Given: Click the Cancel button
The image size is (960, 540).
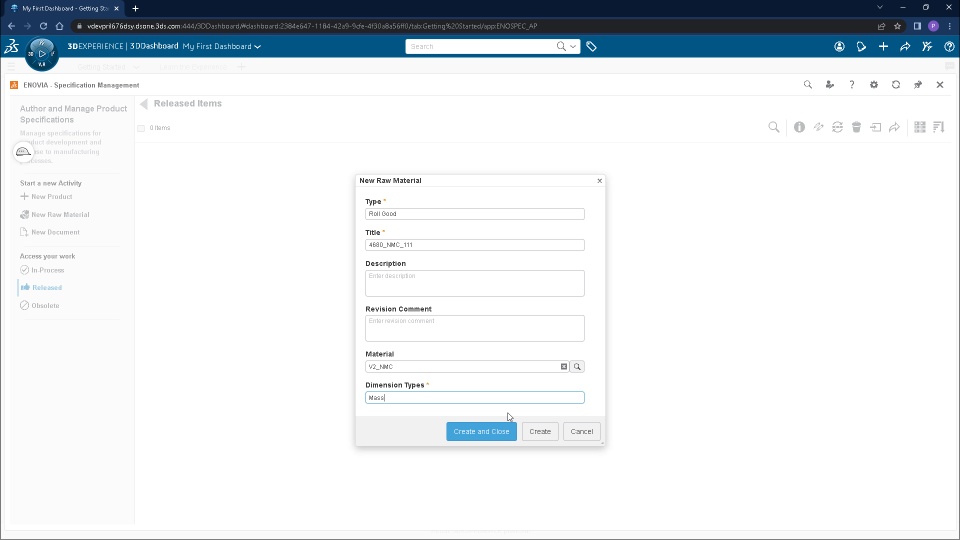Looking at the screenshot, I should (582, 432).
